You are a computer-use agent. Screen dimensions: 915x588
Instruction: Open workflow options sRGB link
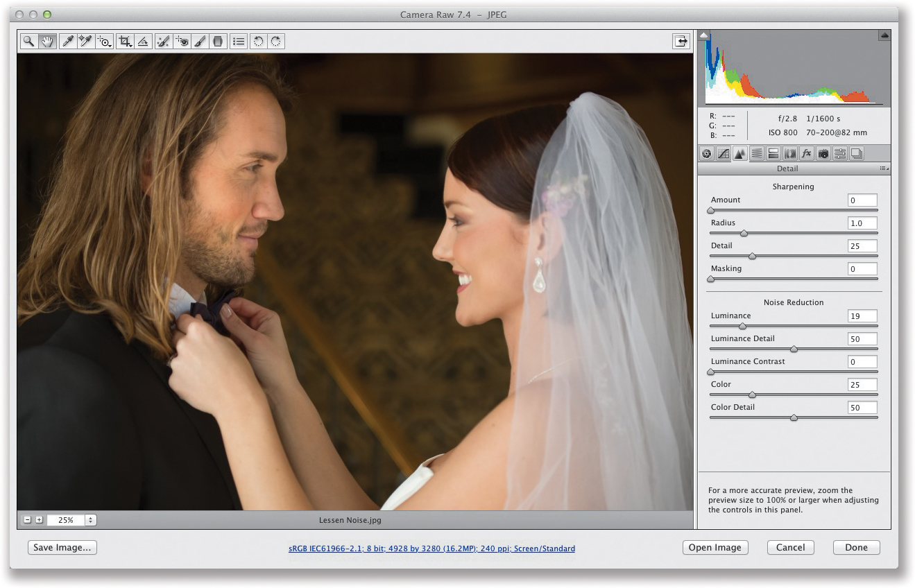point(431,548)
